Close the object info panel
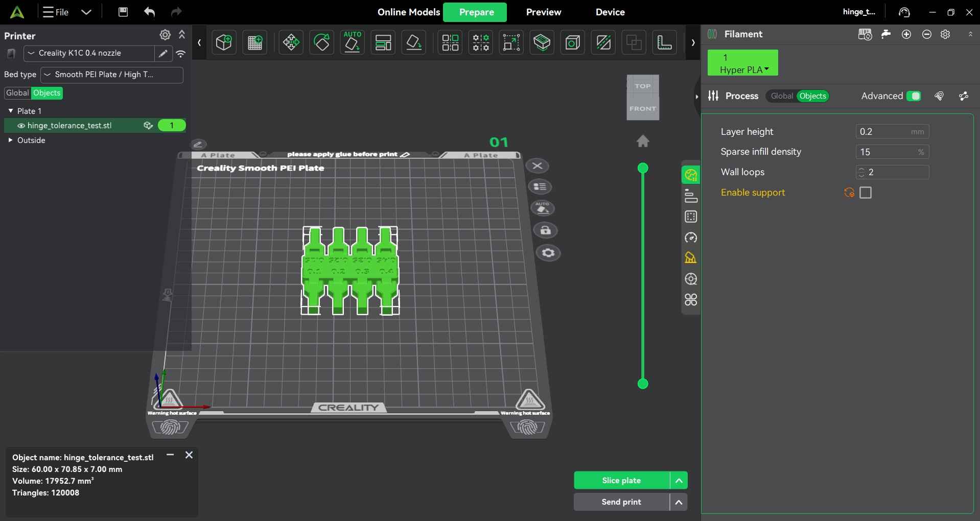The image size is (980, 521). pos(189,455)
